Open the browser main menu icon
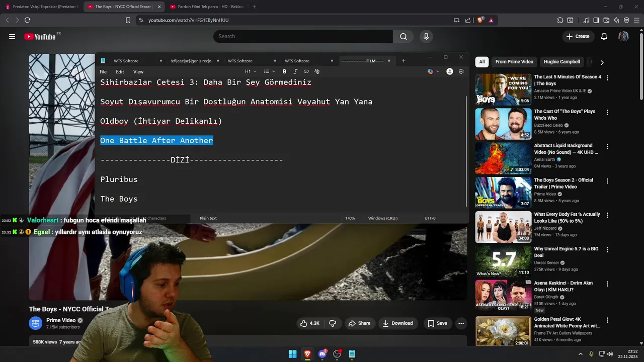The width and height of the screenshot is (644, 362). click(637, 20)
